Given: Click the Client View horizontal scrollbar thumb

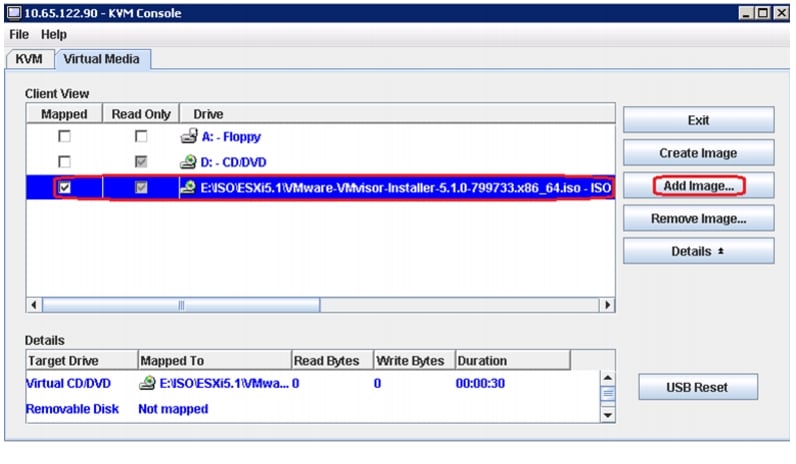Looking at the screenshot, I should [181, 305].
